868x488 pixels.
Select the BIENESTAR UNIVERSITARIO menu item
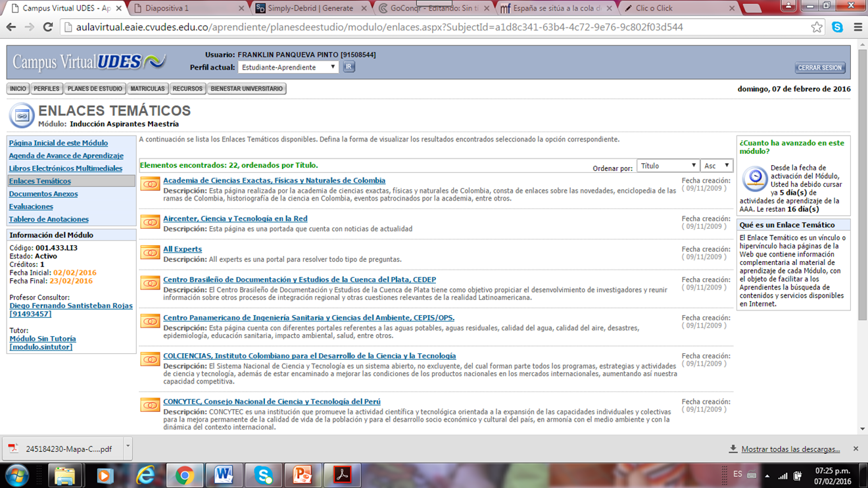pyautogui.click(x=247, y=89)
